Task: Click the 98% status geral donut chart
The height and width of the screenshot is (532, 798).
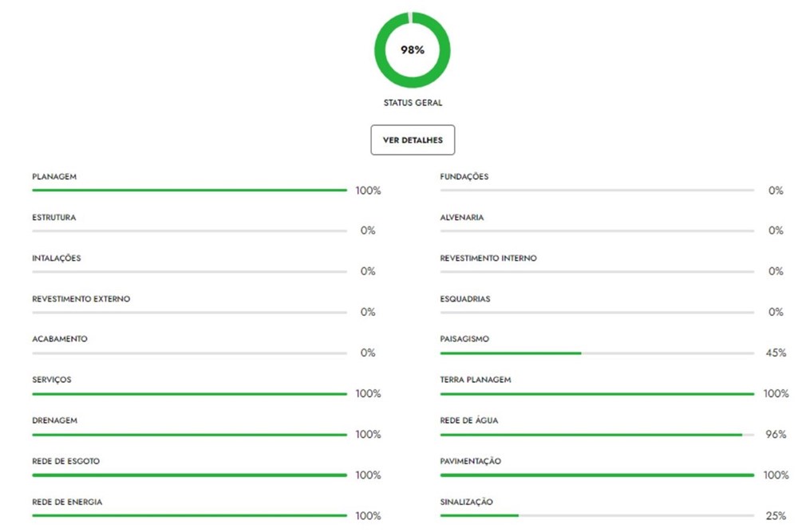Action: coord(413,49)
